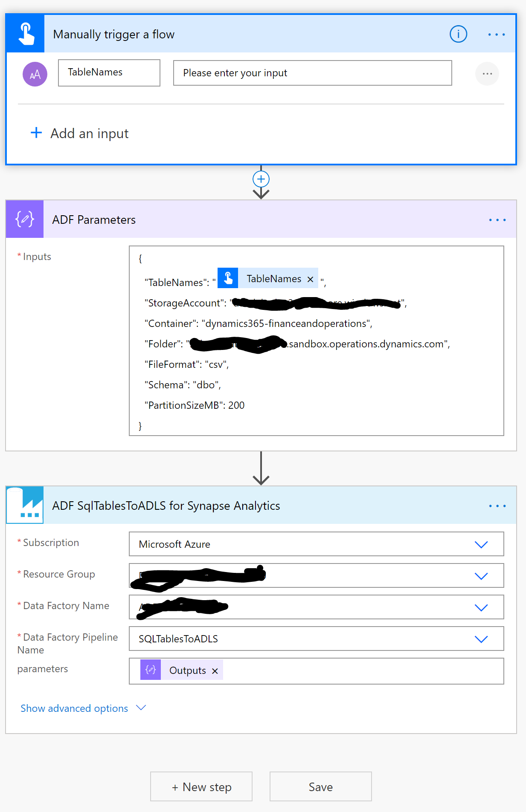Open info icon on Manually trigger a flow

coord(458,34)
